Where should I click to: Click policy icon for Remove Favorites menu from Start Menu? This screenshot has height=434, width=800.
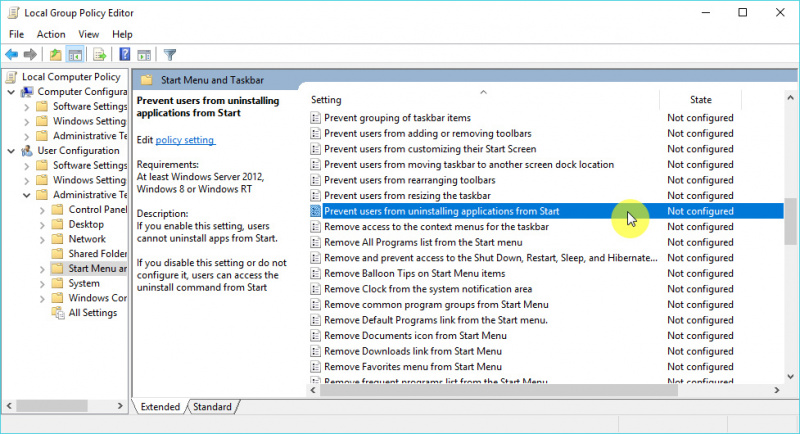[x=316, y=367]
